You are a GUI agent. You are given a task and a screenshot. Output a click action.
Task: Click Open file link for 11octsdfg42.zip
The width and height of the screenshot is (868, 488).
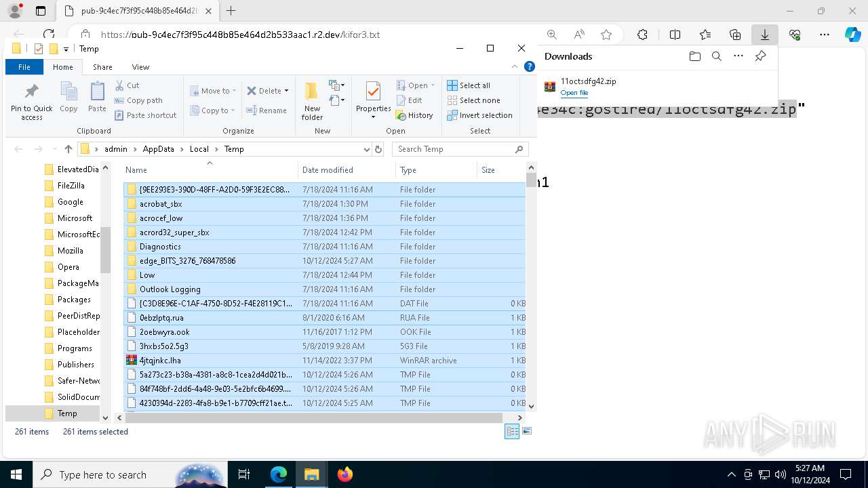tap(574, 93)
